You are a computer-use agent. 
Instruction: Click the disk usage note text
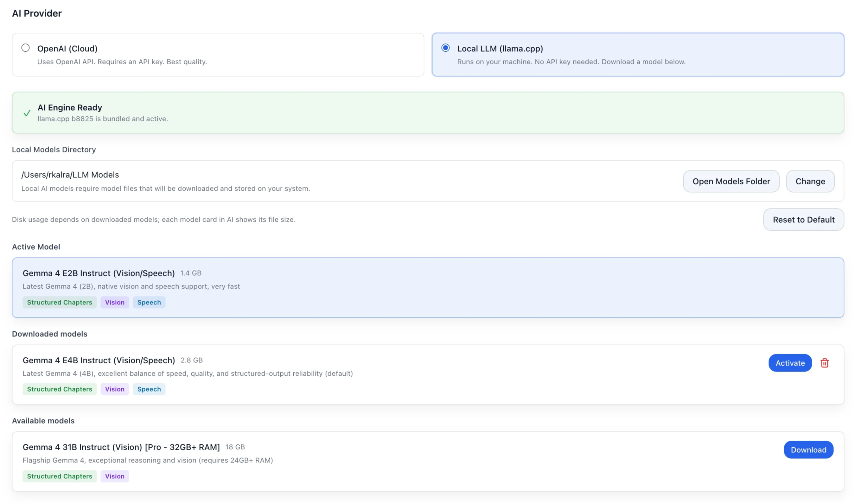[153, 220]
